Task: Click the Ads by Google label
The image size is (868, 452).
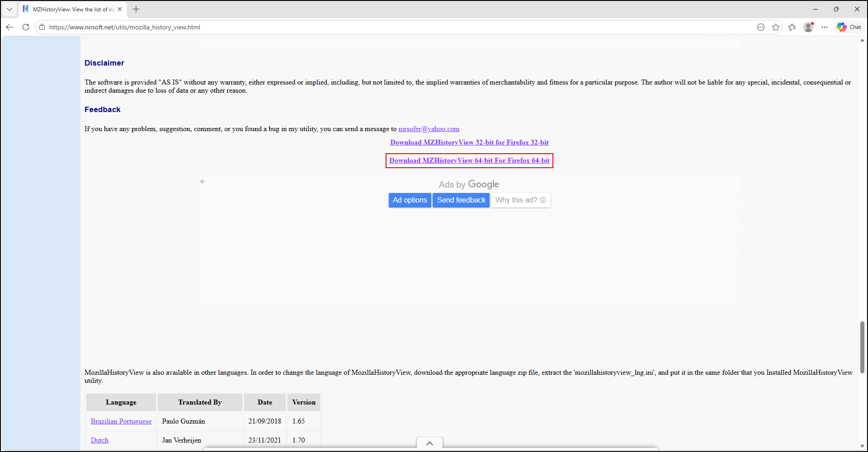Action: (469, 184)
